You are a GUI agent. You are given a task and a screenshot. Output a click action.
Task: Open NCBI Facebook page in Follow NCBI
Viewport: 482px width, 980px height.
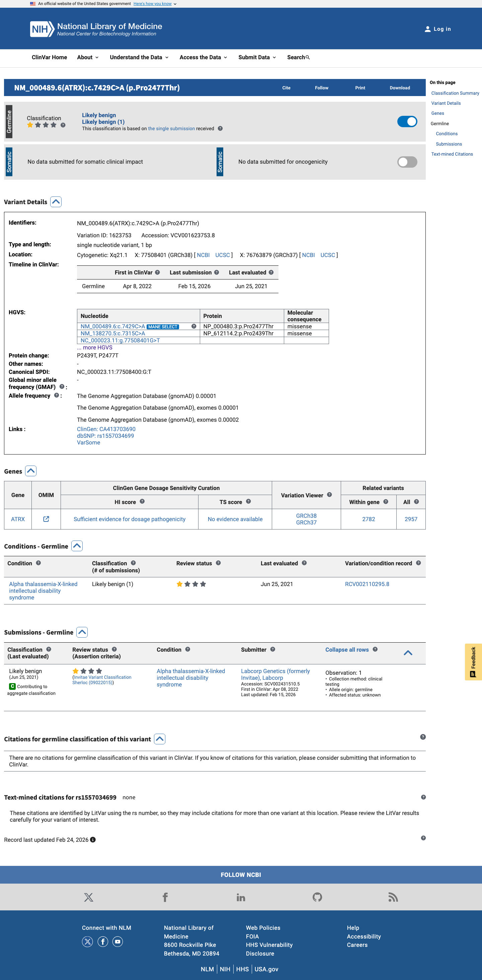click(165, 897)
